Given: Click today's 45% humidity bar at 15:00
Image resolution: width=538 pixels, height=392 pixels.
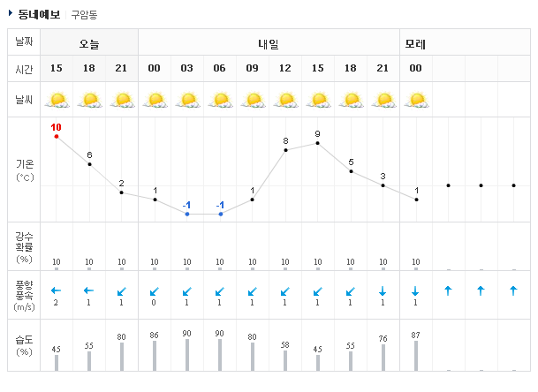Looking at the screenshot, I should pos(57,363).
